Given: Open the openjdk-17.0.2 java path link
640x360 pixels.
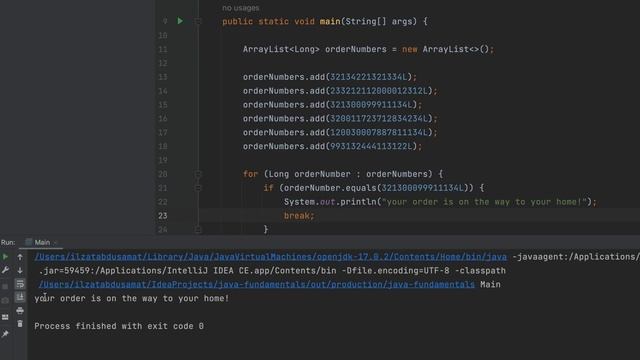Looking at the screenshot, I should [x=271, y=257].
